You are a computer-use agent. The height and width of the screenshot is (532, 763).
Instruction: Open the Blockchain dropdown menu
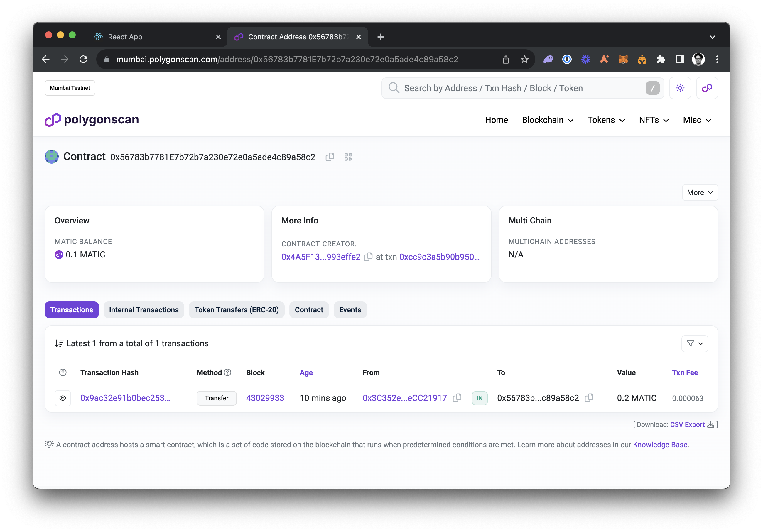click(547, 120)
